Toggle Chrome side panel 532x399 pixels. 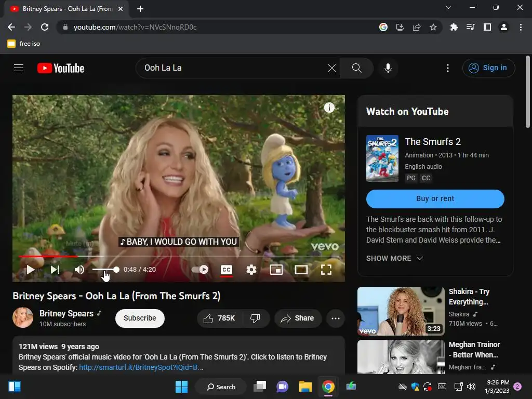487,27
